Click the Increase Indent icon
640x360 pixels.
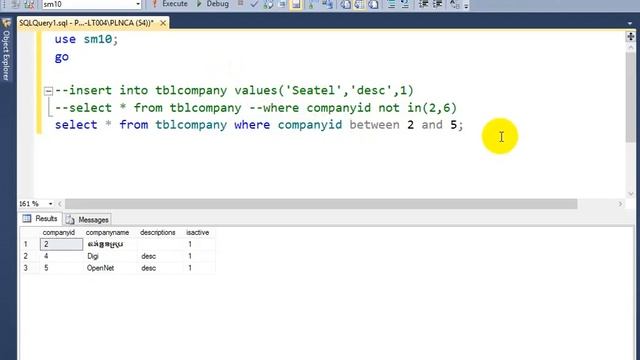(437, 4)
